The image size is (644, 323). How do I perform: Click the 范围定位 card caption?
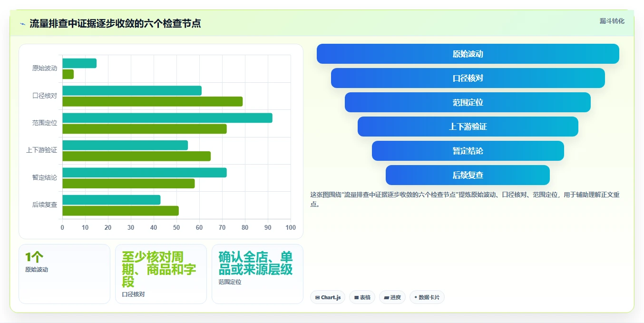click(230, 282)
